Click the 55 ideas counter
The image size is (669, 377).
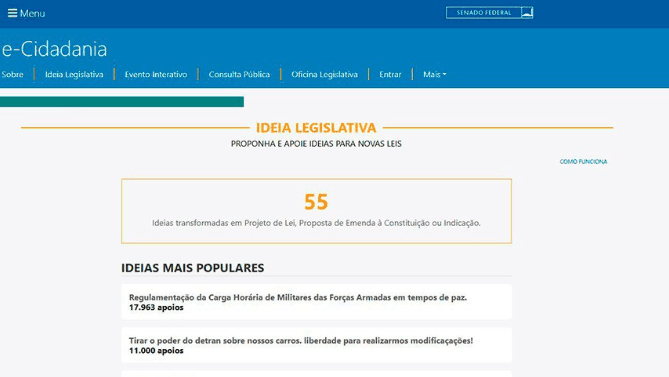316,202
